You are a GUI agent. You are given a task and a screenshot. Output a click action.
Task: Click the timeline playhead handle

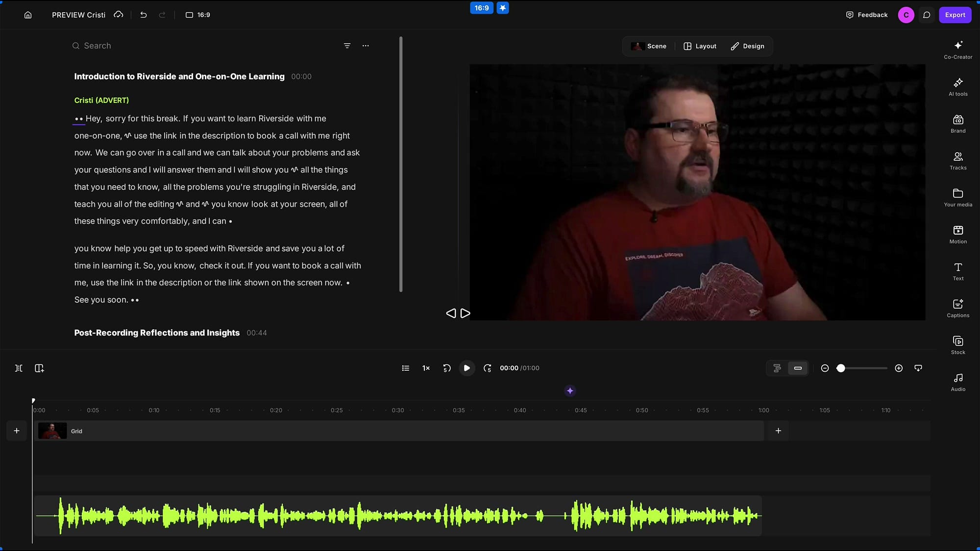coord(33,401)
